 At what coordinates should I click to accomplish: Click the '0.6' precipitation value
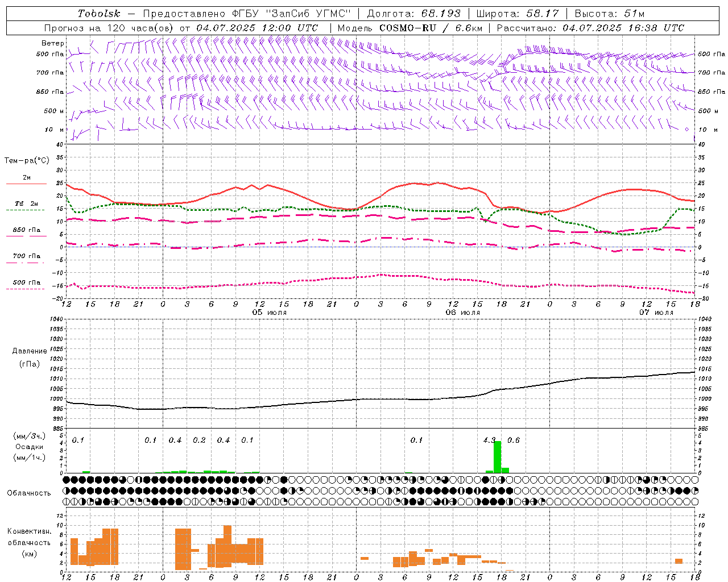pos(514,440)
